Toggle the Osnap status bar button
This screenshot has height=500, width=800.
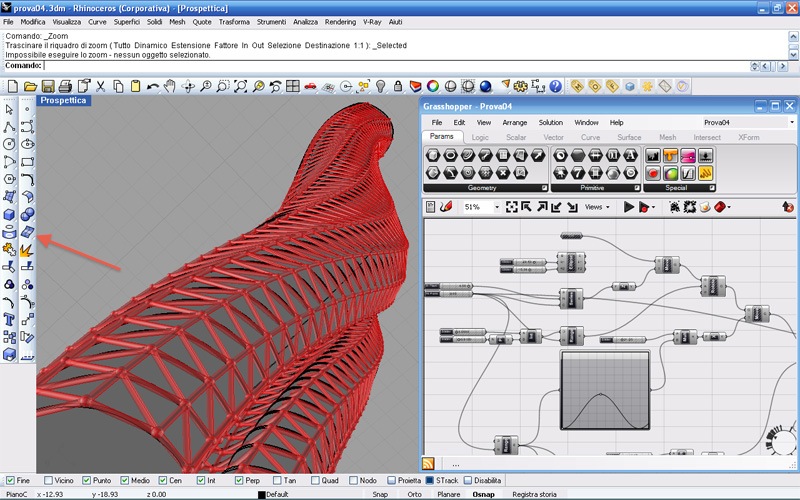tap(483, 494)
